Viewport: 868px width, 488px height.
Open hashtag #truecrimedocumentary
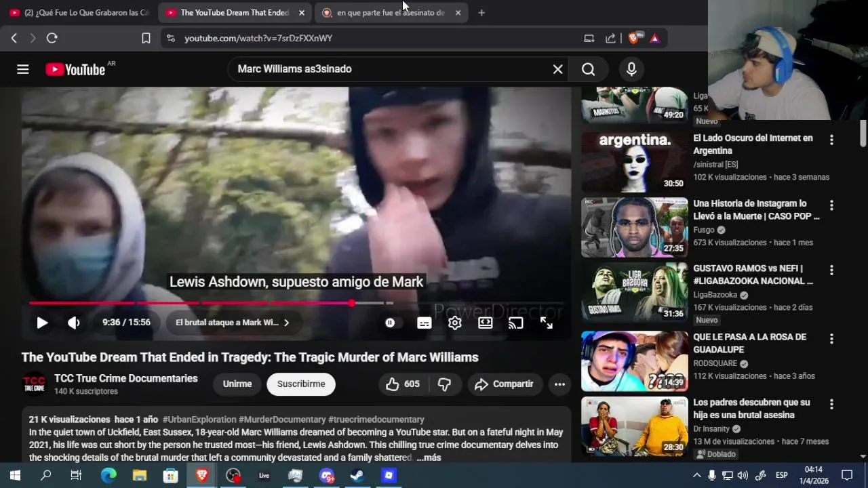tap(376, 420)
